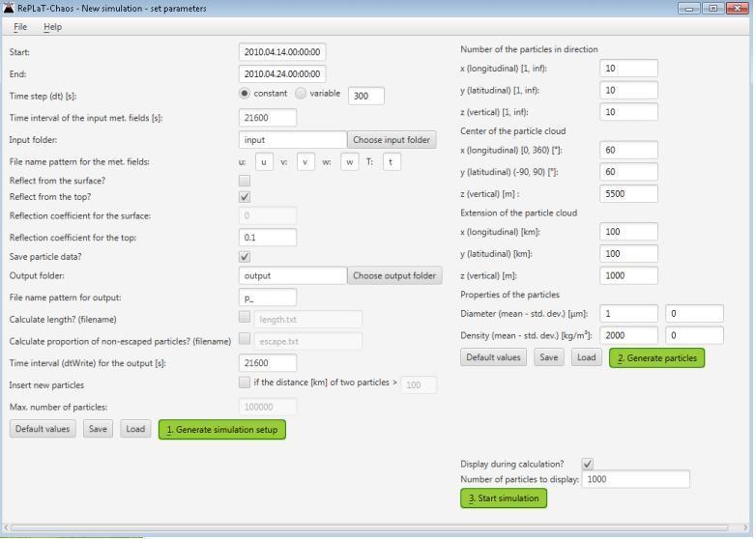Click the u file name pattern field
Screen dimensions: 756x539
point(264,162)
